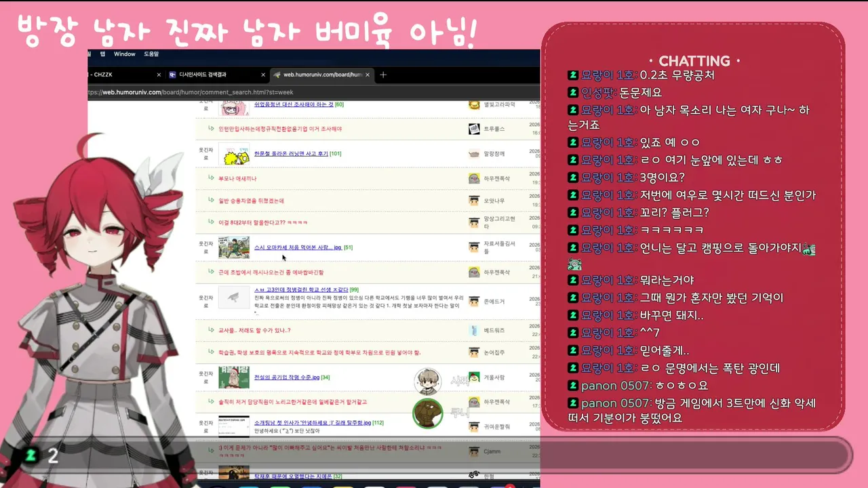Click the 사짜 round avatar overlay

click(x=428, y=381)
